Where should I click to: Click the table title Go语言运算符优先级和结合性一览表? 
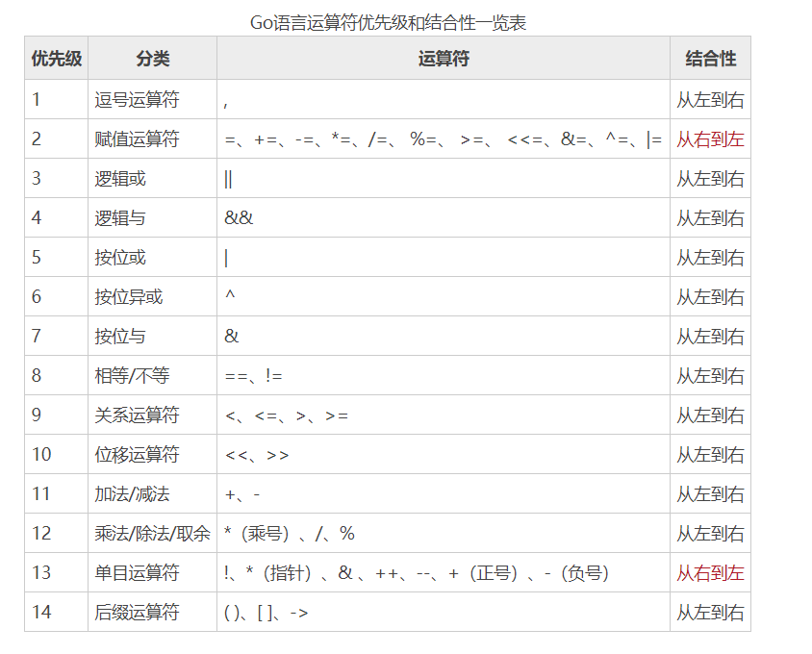click(x=388, y=23)
